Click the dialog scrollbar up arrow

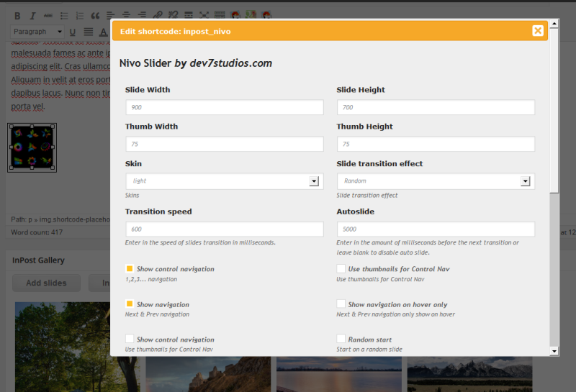(554, 24)
